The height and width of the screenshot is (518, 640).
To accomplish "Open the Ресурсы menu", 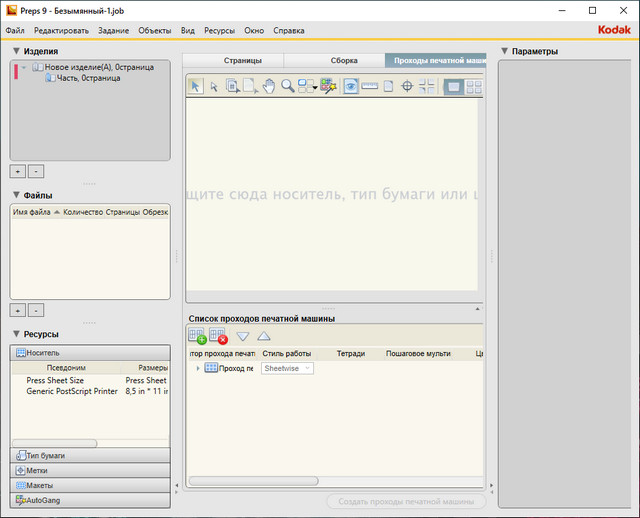I will pos(219,31).
